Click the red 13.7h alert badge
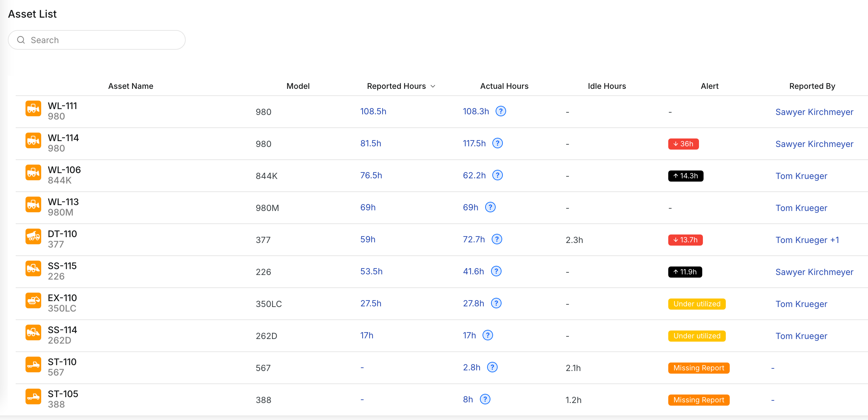Image resolution: width=868 pixels, height=420 pixels. (685, 240)
